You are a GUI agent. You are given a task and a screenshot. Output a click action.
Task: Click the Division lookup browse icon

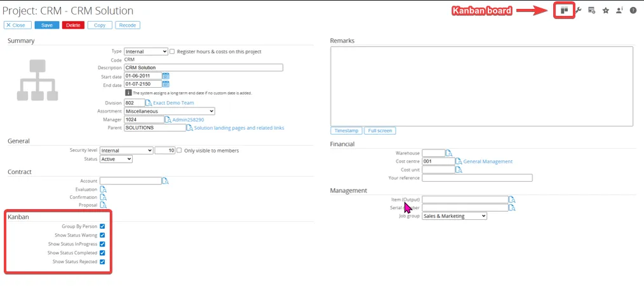(149, 103)
